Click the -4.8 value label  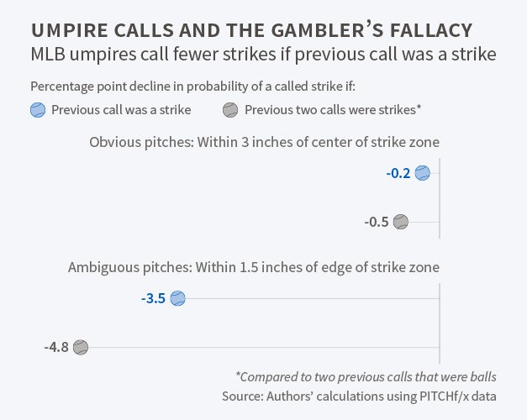tap(56, 346)
